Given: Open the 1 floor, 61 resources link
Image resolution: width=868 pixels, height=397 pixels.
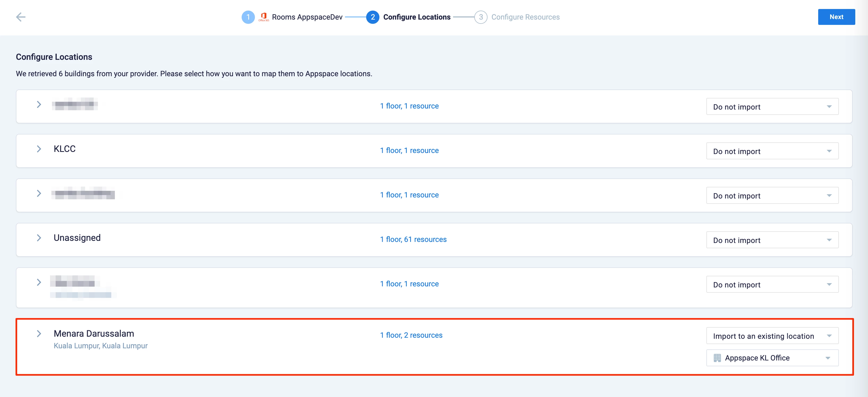Looking at the screenshot, I should (413, 240).
